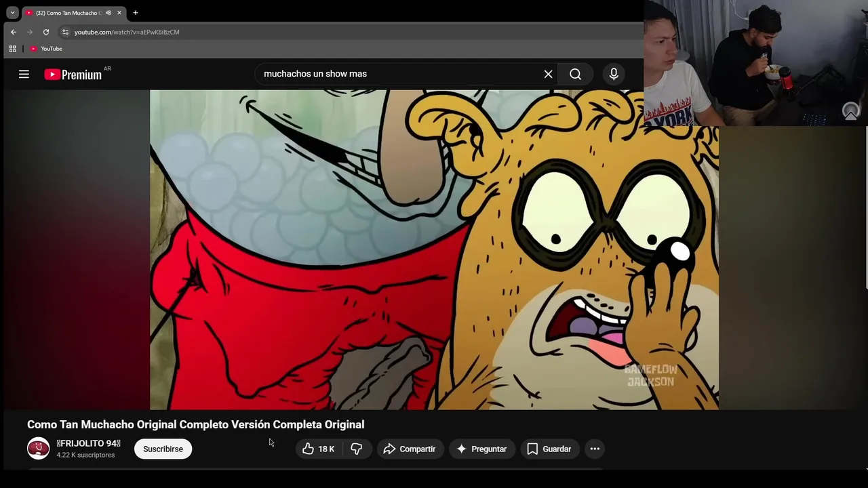Open FRIJOLITO 94 channel avatar
This screenshot has height=488, width=868.
point(39,449)
